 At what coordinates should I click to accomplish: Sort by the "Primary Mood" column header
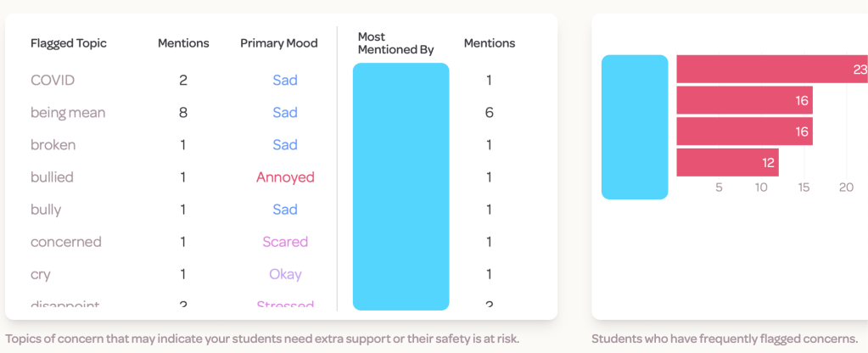tap(279, 43)
